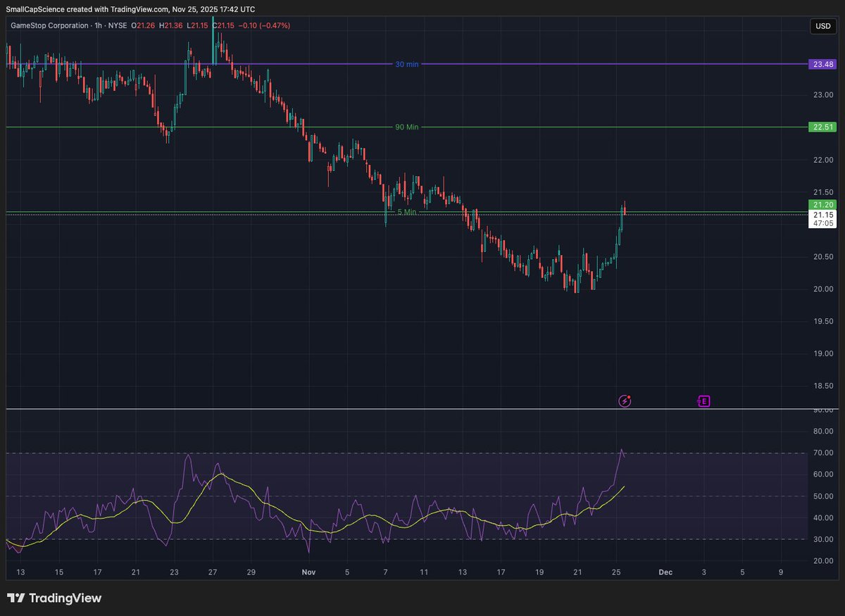Click the 20.00 price scale label

click(823, 289)
